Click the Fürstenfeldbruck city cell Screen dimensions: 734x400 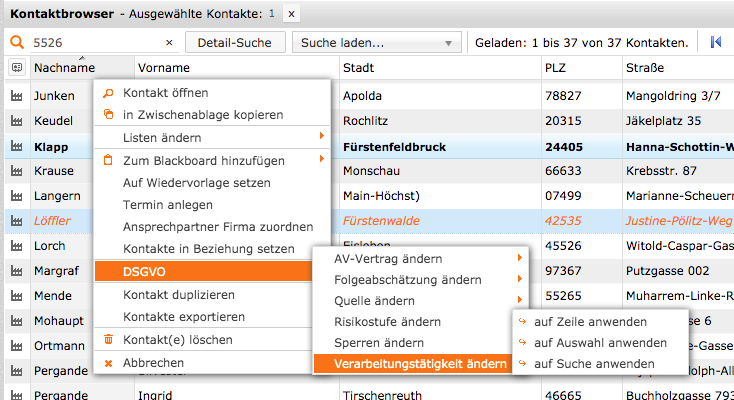tap(394, 147)
